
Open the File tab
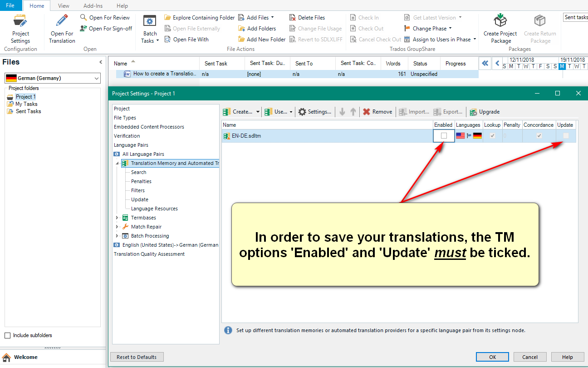(10, 5)
